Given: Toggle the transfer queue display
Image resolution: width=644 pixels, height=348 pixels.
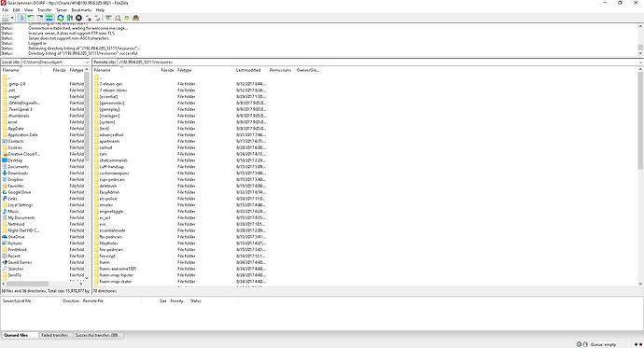Looking at the screenshot, I should (49, 18).
